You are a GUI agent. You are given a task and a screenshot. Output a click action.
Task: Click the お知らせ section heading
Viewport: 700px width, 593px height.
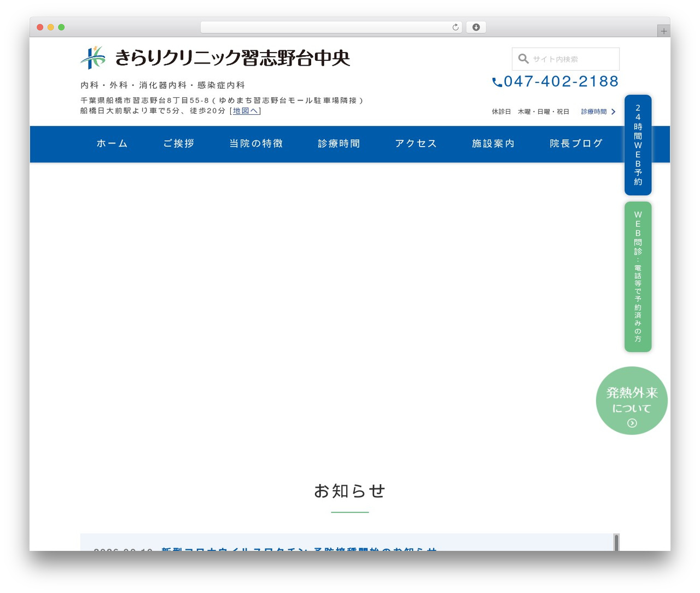350,491
